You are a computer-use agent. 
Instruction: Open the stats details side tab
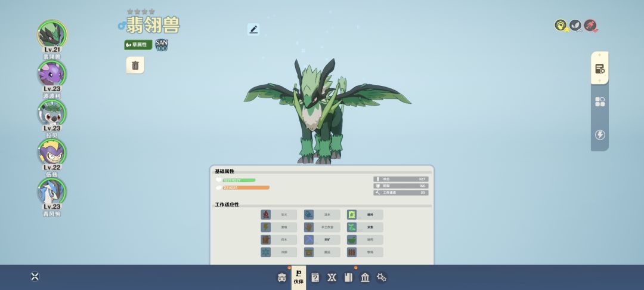(x=600, y=68)
